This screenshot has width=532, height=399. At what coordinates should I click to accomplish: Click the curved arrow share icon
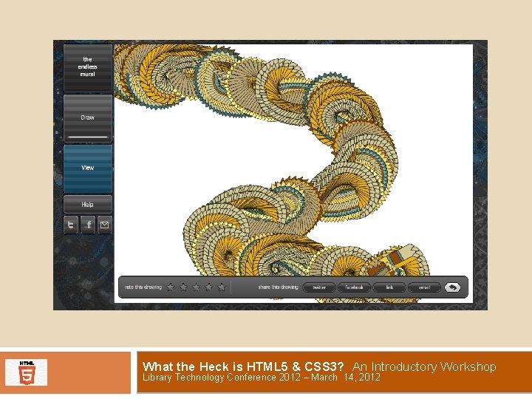point(452,287)
